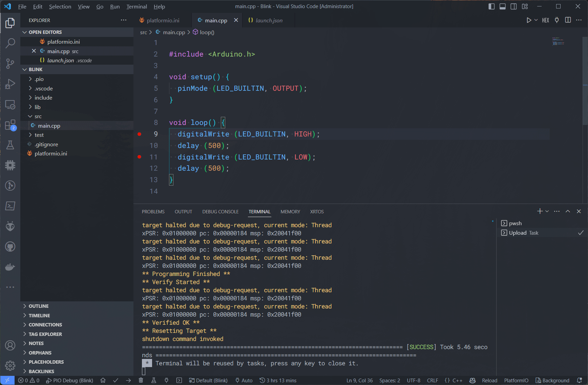This screenshot has width=588, height=385.
Task: Switch to the DEBUG CONSOLE panel tab
Action: click(x=220, y=212)
